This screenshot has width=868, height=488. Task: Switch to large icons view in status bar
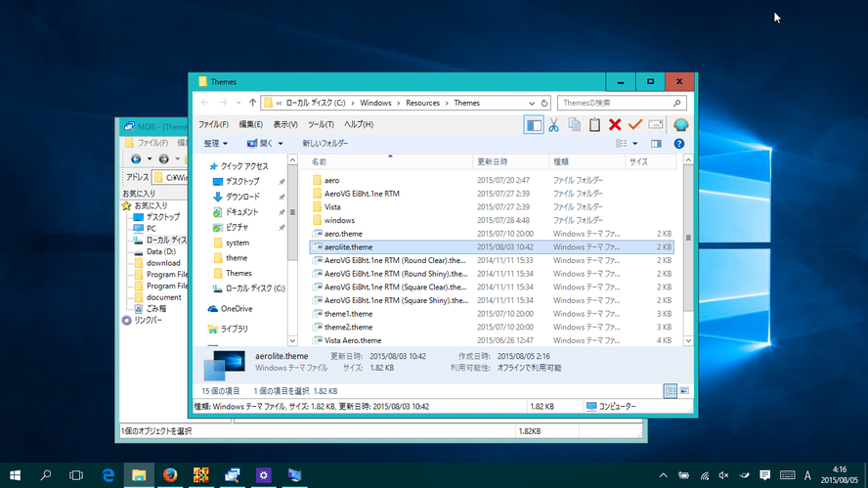tap(685, 391)
